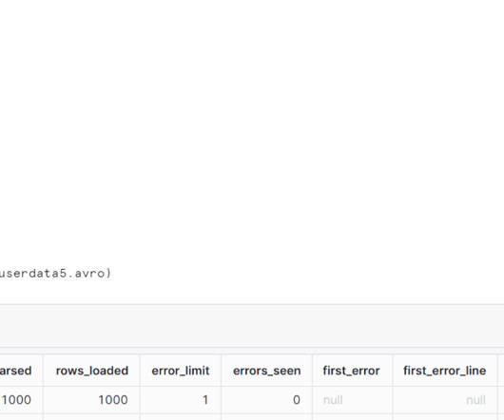Click the errors_seen cell showing 0
The height and width of the screenshot is (420, 504).
(x=267, y=400)
